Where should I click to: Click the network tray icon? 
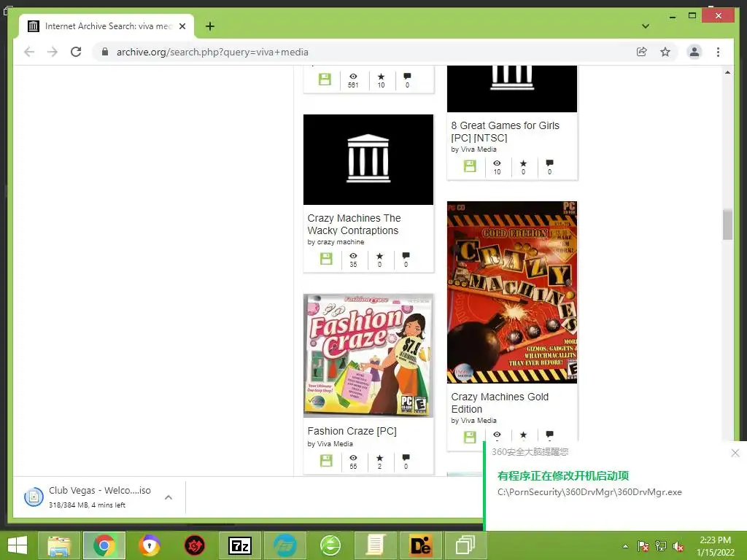[x=661, y=546]
